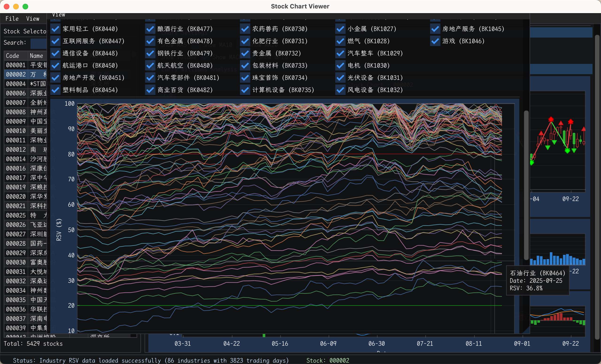Uncheck the 通信设备 (BK0448) checkbox
Screen dimensions: 601x364
click(55, 53)
